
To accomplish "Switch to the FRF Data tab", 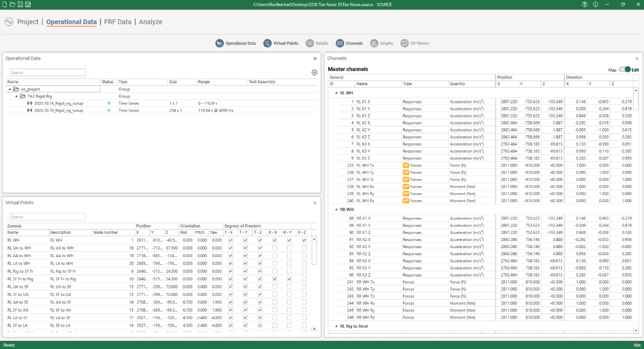I will click(118, 22).
